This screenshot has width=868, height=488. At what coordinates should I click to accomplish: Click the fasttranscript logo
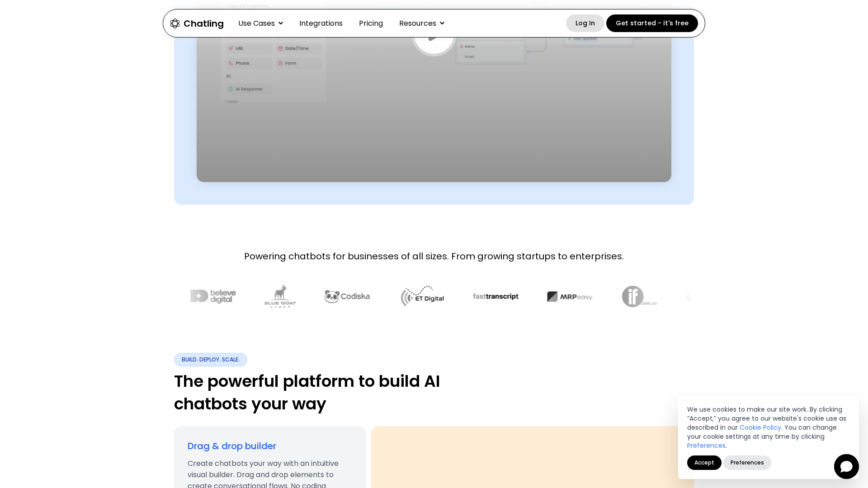click(495, 296)
